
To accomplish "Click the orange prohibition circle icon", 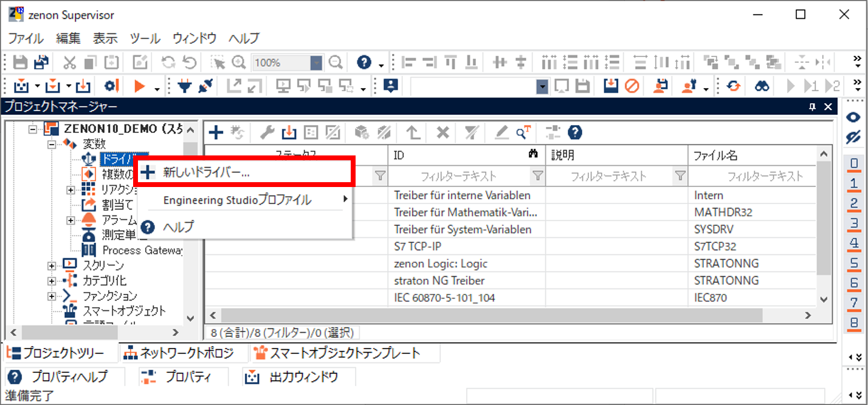I will point(632,87).
